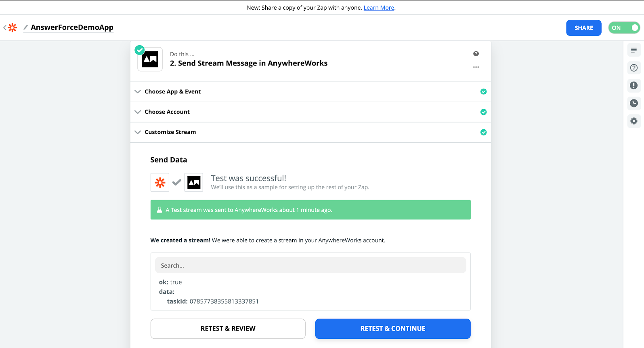Open the Help icon in right sidebar
Viewport: 644px width, 348px height.
tap(634, 68)
